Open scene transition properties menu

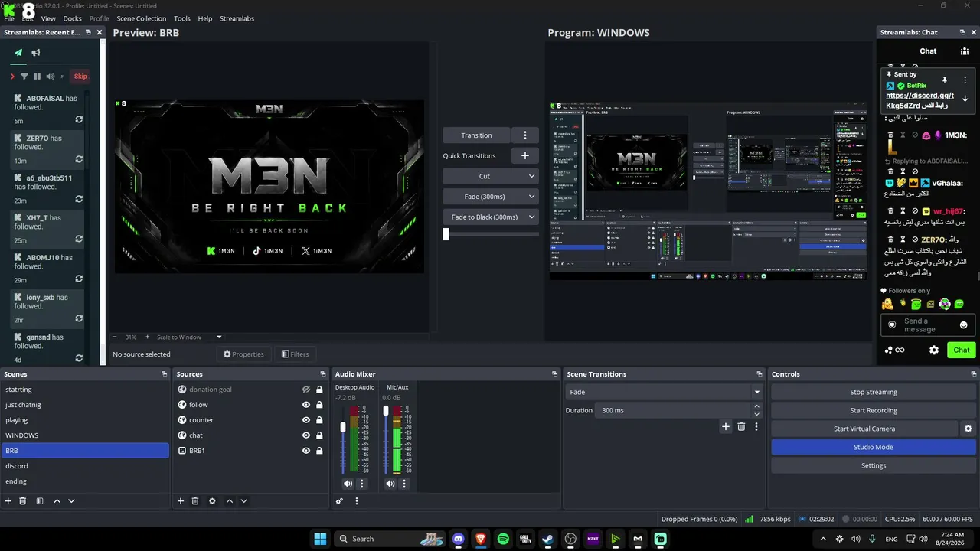[x=756, y=427]
